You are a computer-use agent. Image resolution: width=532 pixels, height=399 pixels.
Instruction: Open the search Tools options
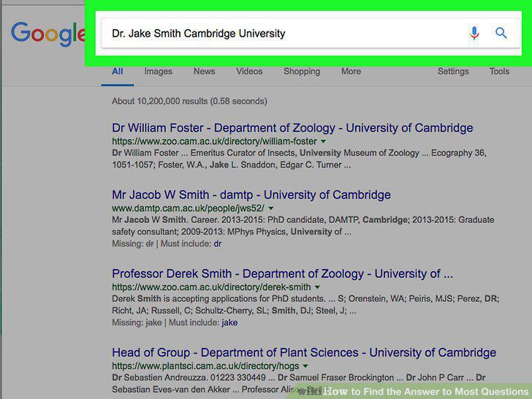tap(499, 72)
